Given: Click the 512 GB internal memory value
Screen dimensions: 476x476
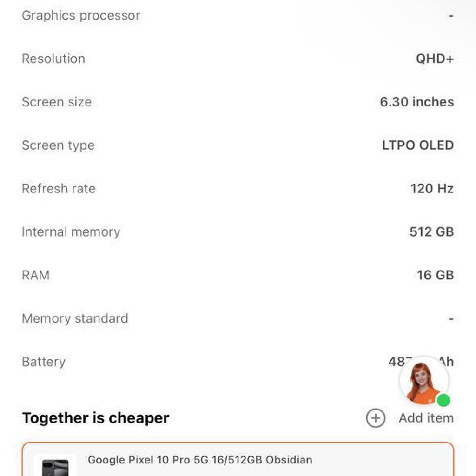Looking at the screenshot, I should [x=432, y=232].
